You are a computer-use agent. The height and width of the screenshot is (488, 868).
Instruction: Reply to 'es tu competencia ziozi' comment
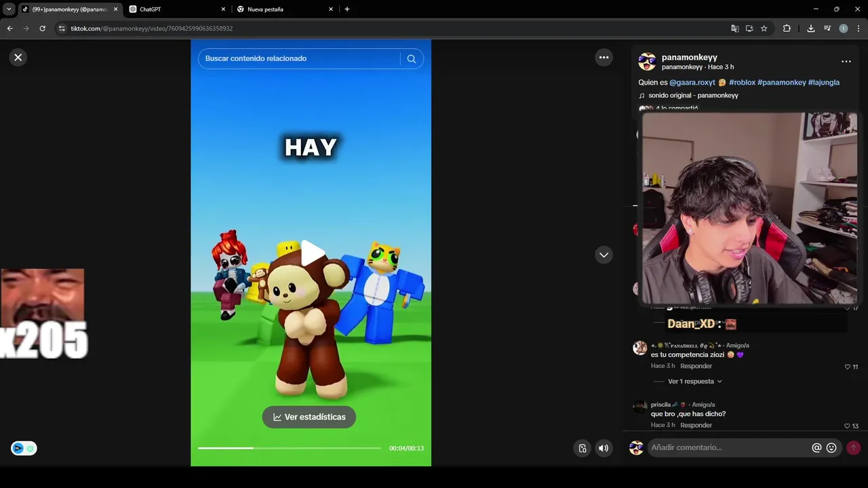(696, 366)
